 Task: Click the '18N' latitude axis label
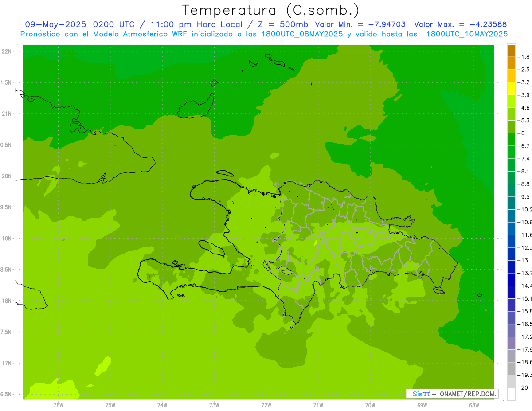(8, 301)
